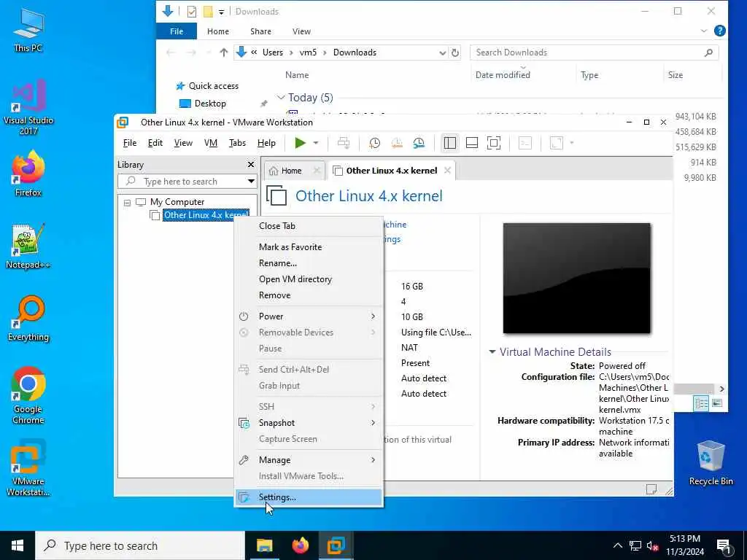
Task: Open the power options dropdown beside the play button
Action: pos(315,143)
